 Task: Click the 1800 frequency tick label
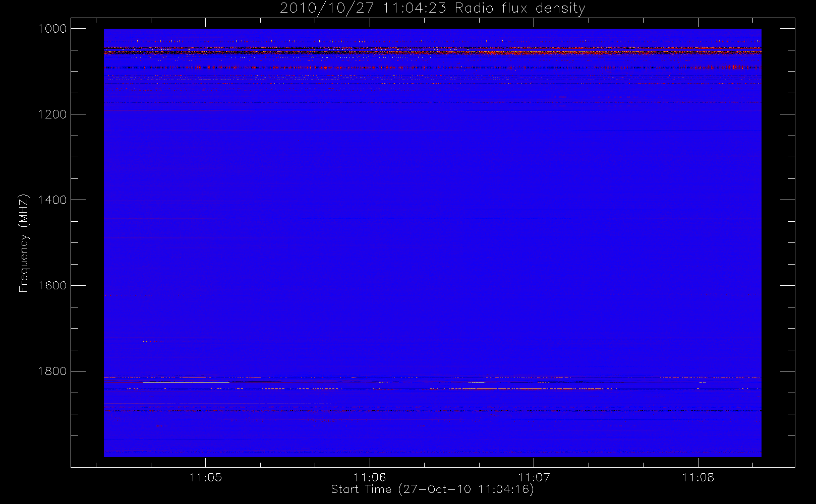click(x=52, y=371)
